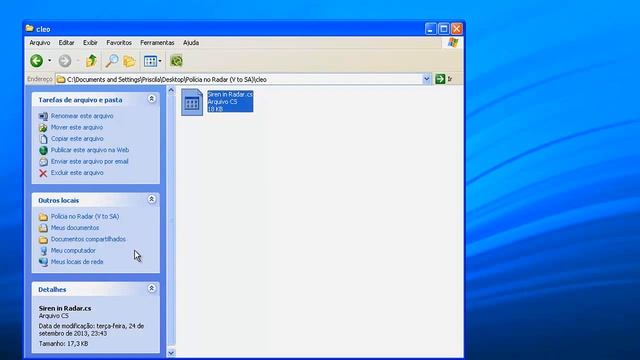The image size is (640, 360).
Task: Open the Views mode button
Action: (x=150, y=61)
